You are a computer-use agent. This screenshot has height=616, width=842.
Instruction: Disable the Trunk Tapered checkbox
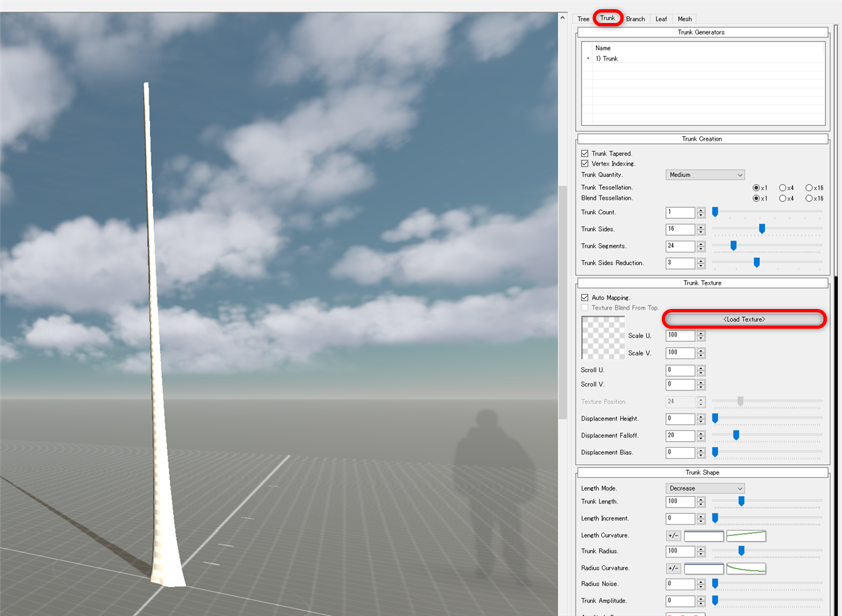584,153
